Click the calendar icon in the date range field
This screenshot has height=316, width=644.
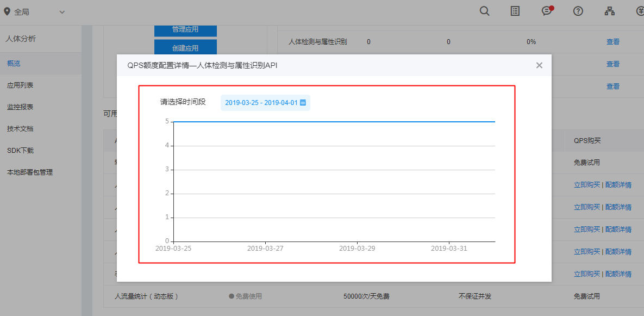tap(303, 103)
